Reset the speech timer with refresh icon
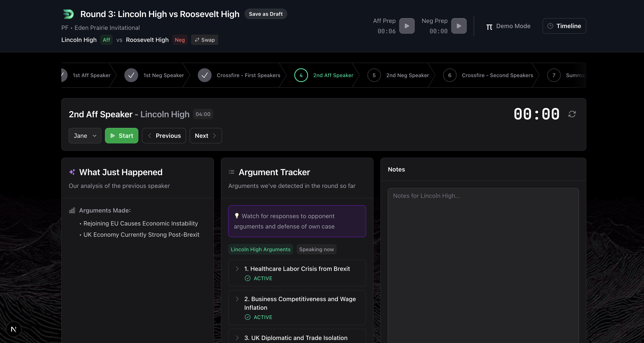 [572, 114]
